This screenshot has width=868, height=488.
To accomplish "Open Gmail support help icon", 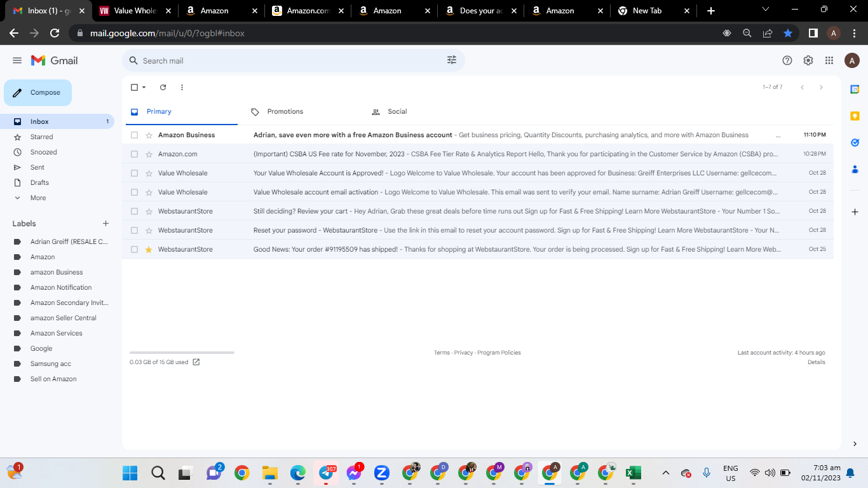I will (787, 60).
